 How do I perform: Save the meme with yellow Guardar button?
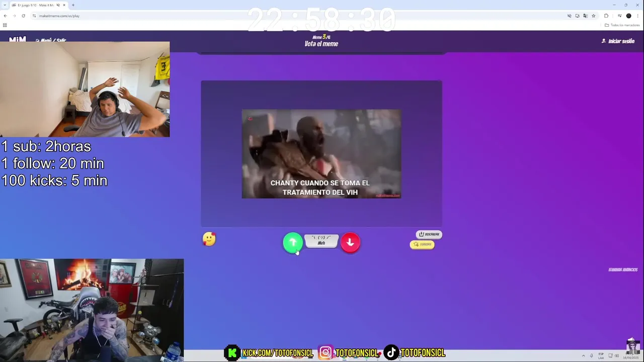tap(422, 244)
